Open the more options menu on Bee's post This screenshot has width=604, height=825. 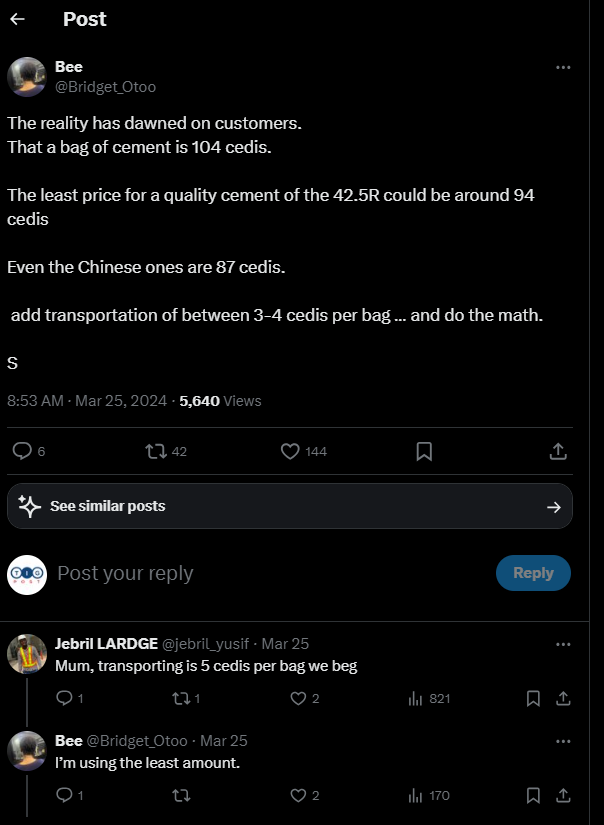[563, 68]
